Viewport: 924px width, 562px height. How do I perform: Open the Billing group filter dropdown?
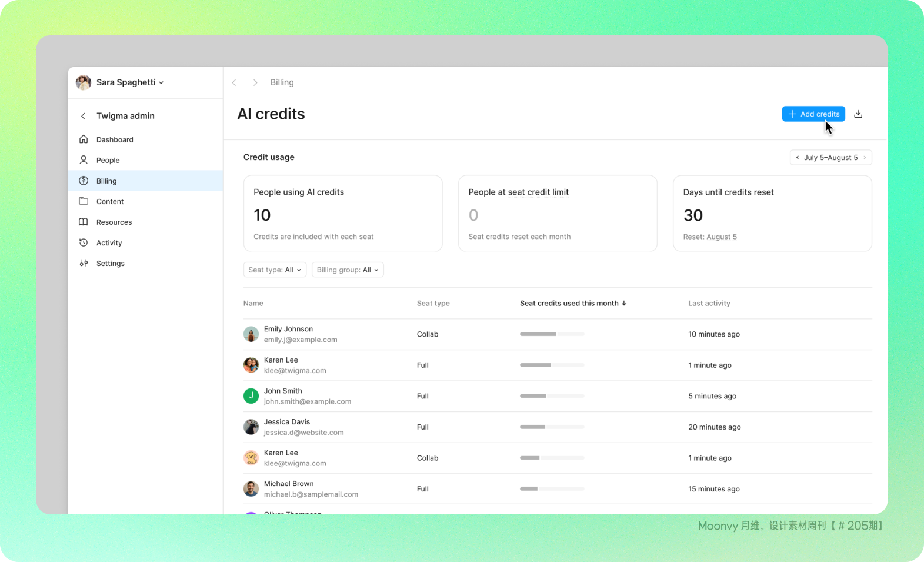[x=347, y=270]
